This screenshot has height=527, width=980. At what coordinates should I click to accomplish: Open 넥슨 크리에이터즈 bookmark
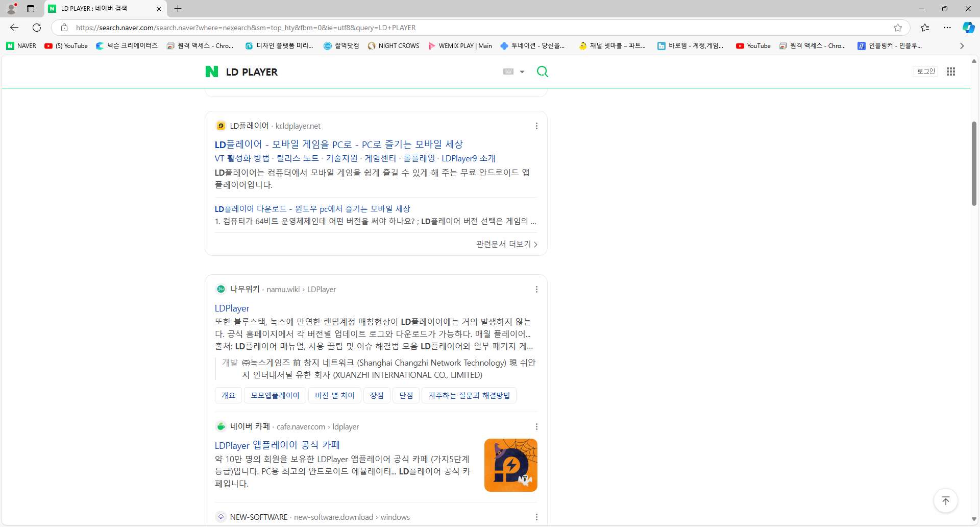[127, 46]
